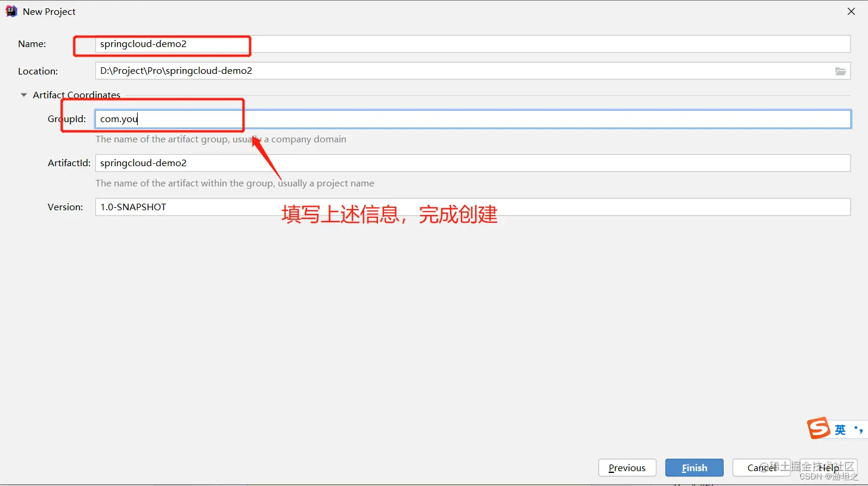868x486 pixels.
Task: Click the 'New Project' window title
Action: [49, 12]
